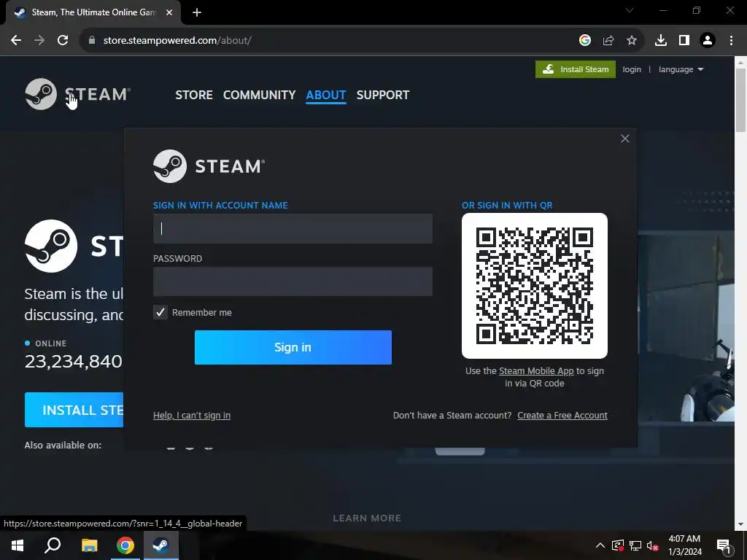Click the padlock site info icon
The height and width of the screenshot is (560, 747).
[x=92, y=41]
